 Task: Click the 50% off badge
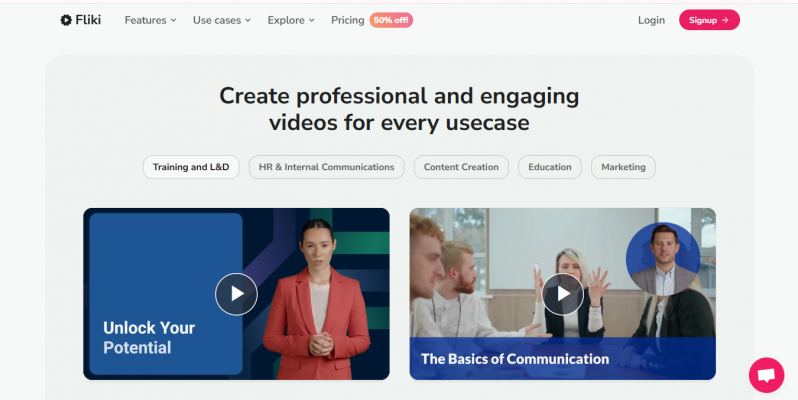point(390,20)
